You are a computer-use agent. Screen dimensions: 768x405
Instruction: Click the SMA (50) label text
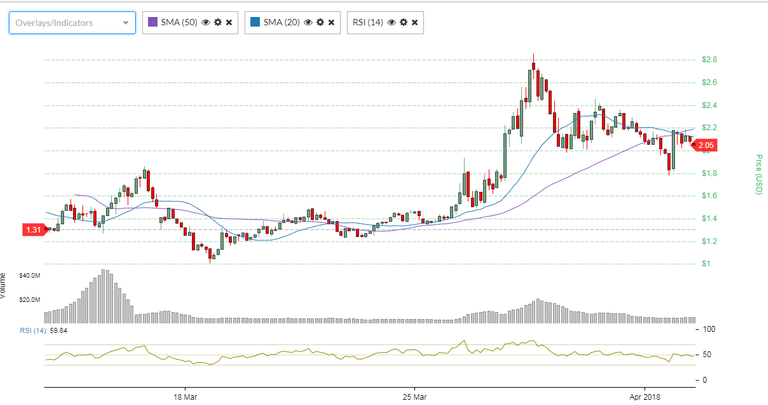[180, 22]
